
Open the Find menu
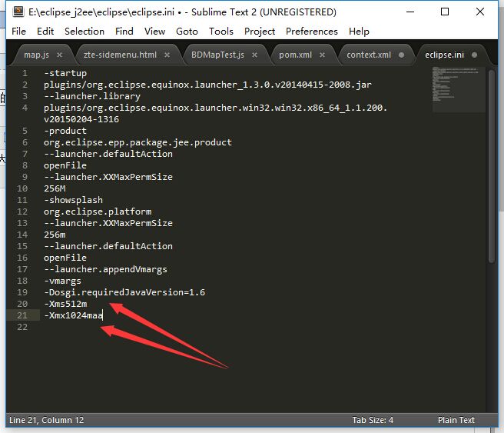(x=124, y=32)
